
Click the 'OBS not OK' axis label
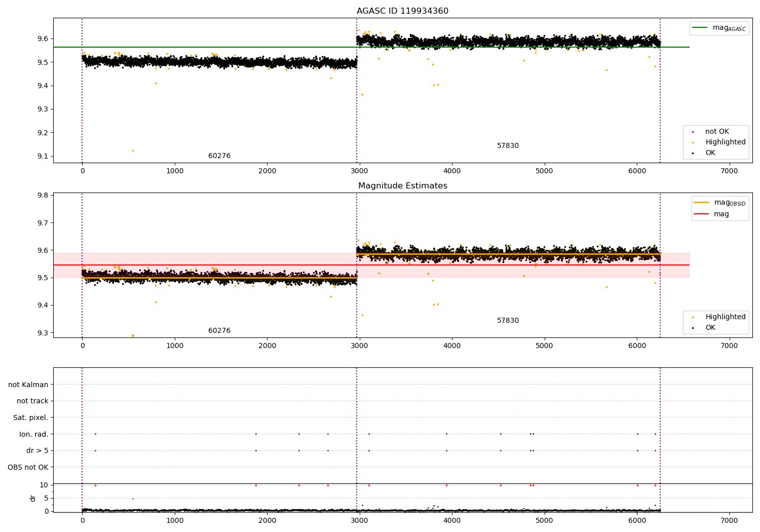pos(28,467)
